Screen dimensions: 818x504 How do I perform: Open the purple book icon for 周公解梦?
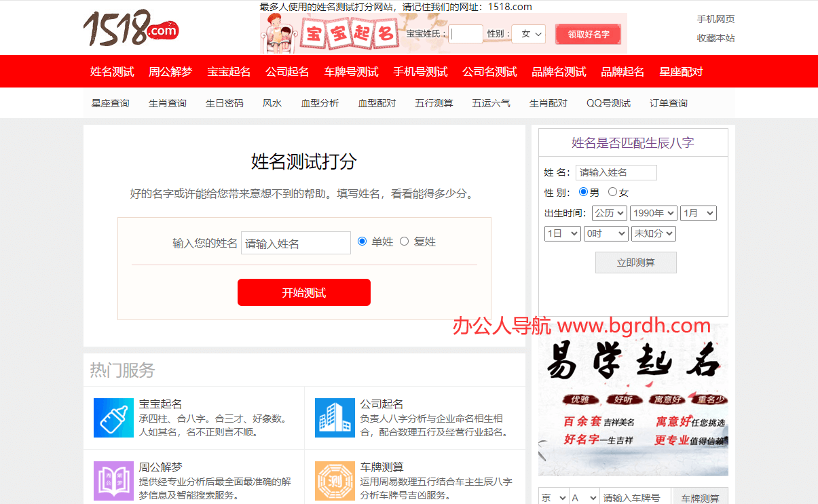[x=113, y=481]
